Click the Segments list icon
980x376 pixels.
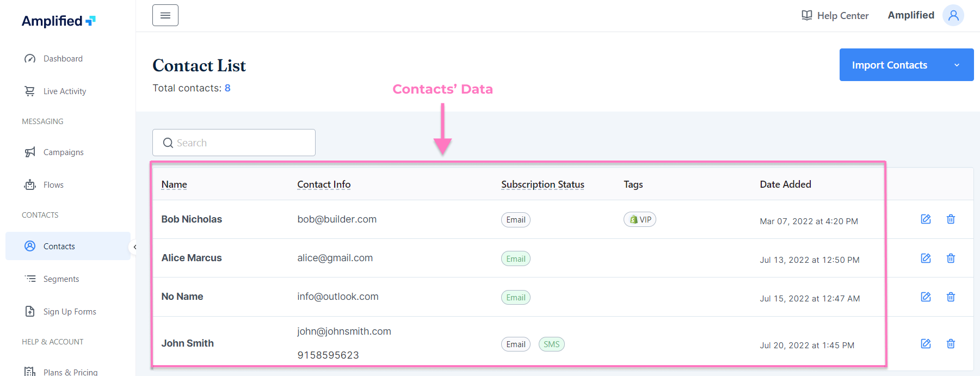(30, 279)
